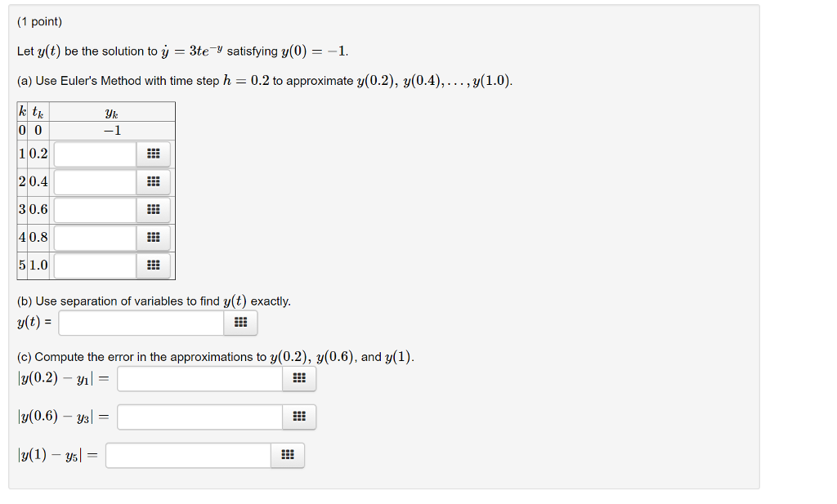Click the initial value -1 in the table
Screen dimensions: 837x504
[x=112, y=130]
